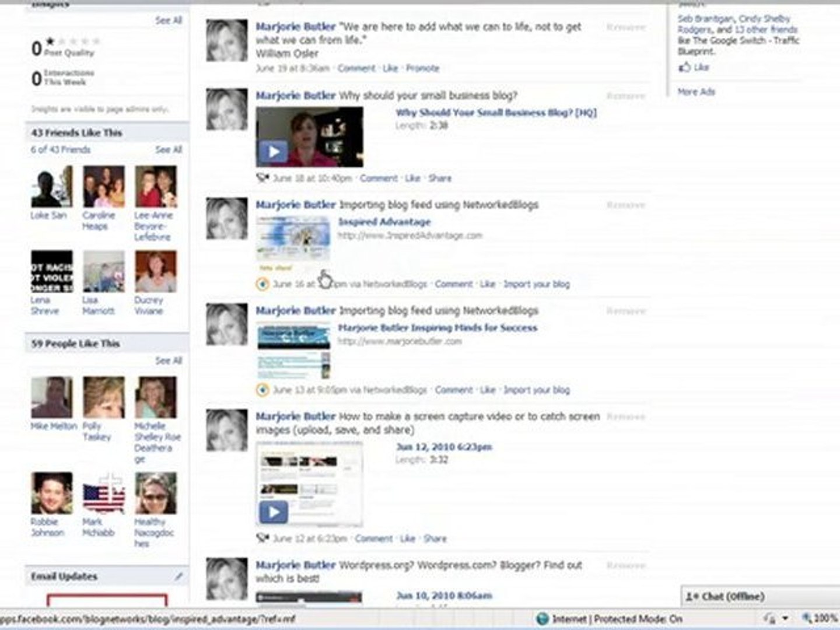
Task: Click the NetworkedBlogs icon on the June 16 post
Action: click(262, 284)
